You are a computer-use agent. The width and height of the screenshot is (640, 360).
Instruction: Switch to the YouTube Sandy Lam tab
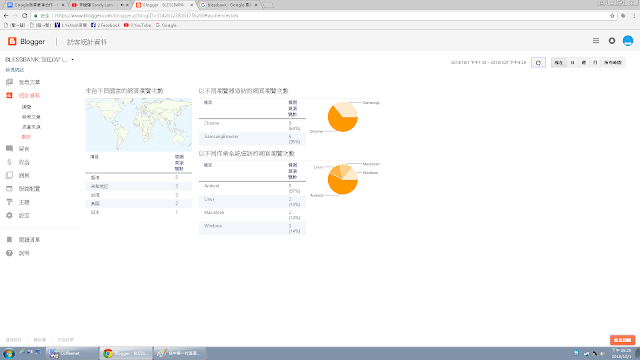coord(100,5)
